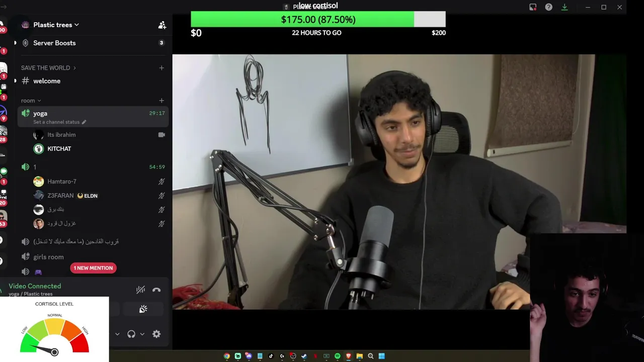Click the muted mic icon for Hamtaro-7
Screen dimensions: 644x362
pyautogui.click(x=162, y=182)
